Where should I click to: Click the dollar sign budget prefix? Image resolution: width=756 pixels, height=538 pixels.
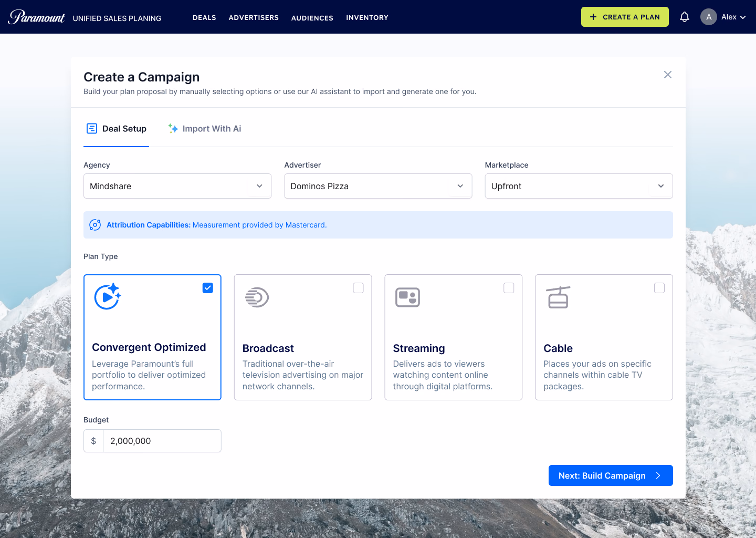click(x=93, y=441)
